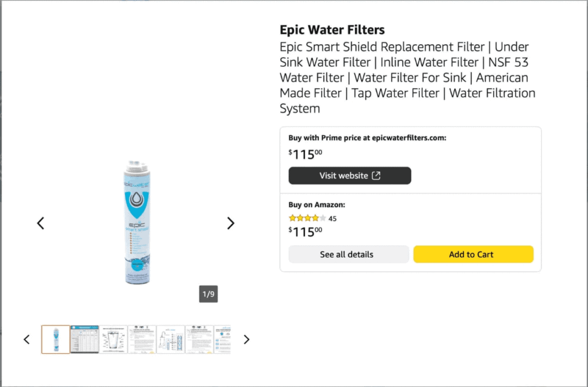Open See all details
The image size is (588, 387).
click(x=349, y=254)
